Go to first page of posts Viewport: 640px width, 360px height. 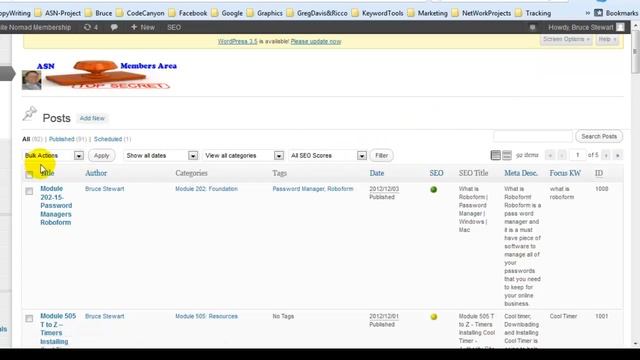click(550, 155)
